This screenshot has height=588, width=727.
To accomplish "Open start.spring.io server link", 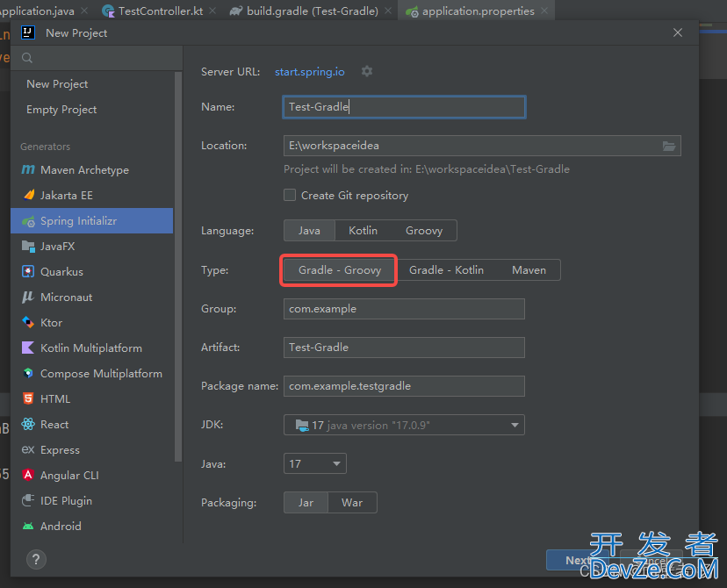I will (310, 72).
